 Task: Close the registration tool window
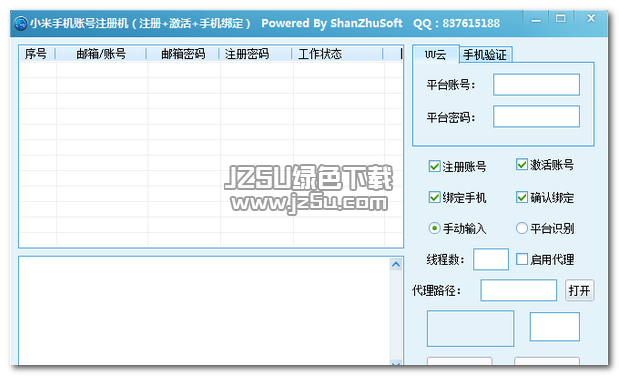tap(591, 19)
